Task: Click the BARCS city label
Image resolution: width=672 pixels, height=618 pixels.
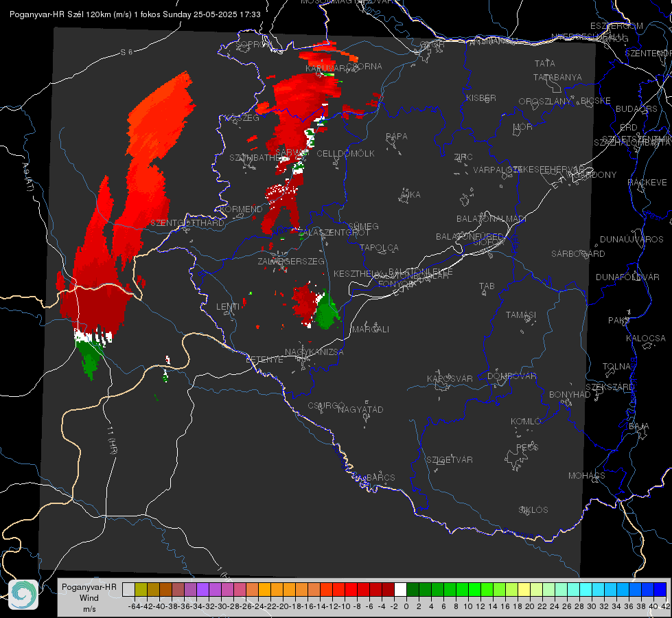Action: [x=380, y=477]
